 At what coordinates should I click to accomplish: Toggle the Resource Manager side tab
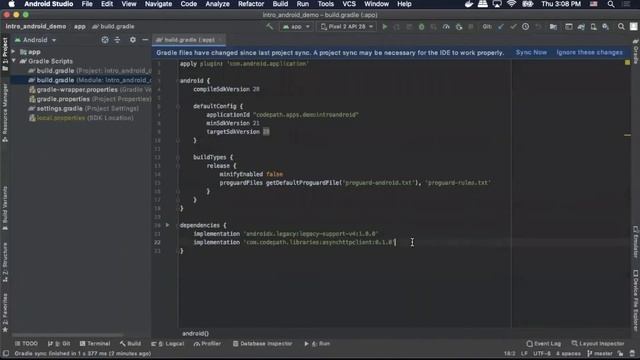pyautogui.click(x=5, y=113)
